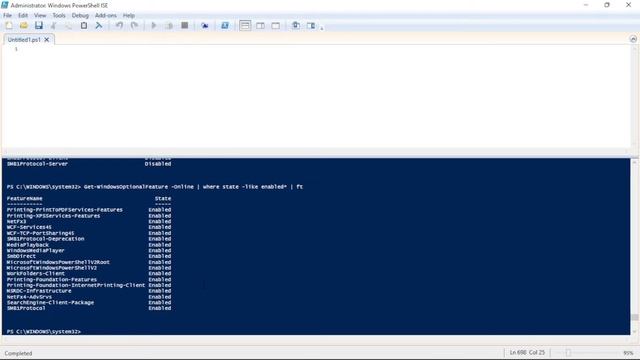Click the Completed status text
The image size is (640, 360).
pos(18,353)
